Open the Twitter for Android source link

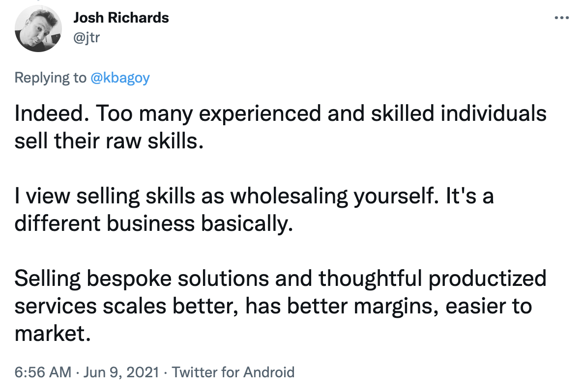click(233, 372)
